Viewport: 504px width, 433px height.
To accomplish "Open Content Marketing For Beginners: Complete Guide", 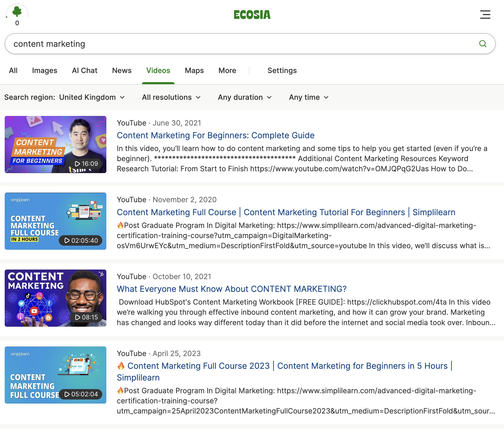I will 215,135.
